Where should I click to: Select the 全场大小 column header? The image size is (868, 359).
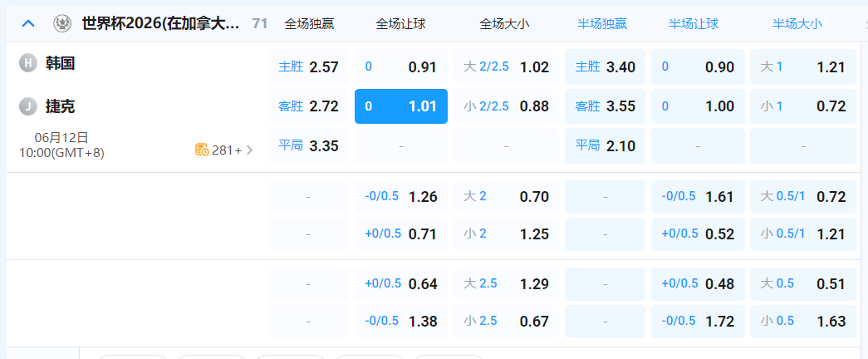point(504,24)
